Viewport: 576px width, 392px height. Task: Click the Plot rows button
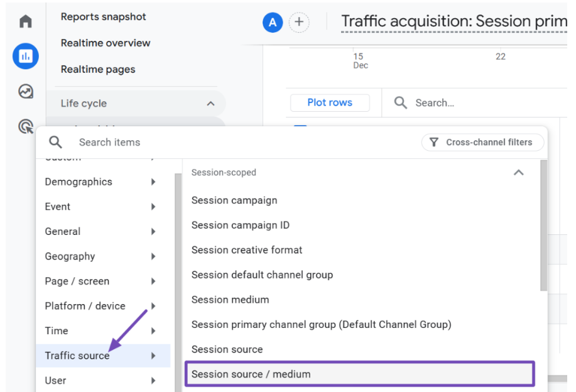click(330, 102)
